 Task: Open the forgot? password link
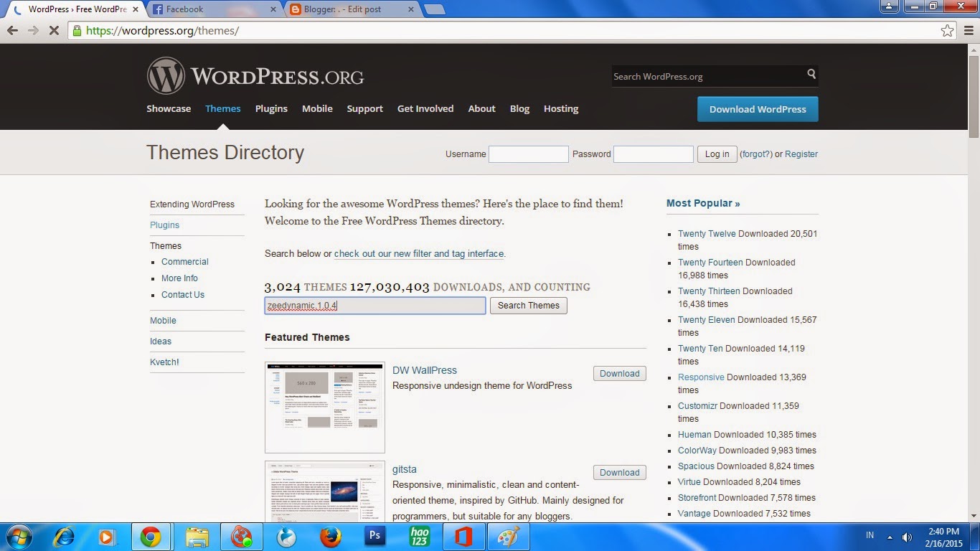[756, 154]
